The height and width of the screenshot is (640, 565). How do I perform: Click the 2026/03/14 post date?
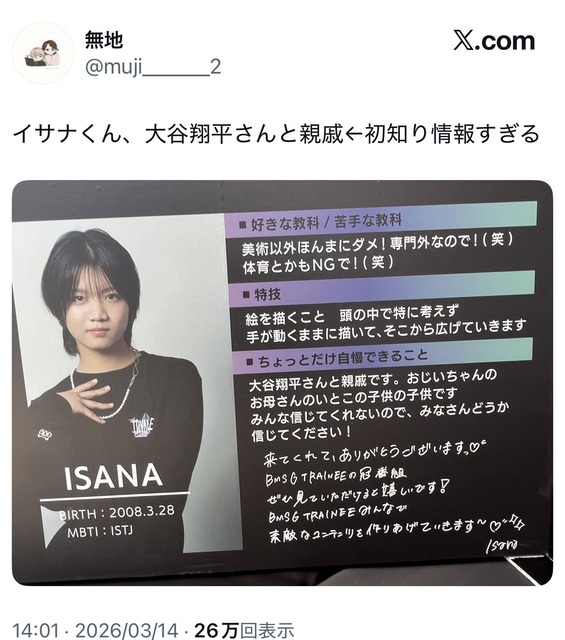click(127, 630)
